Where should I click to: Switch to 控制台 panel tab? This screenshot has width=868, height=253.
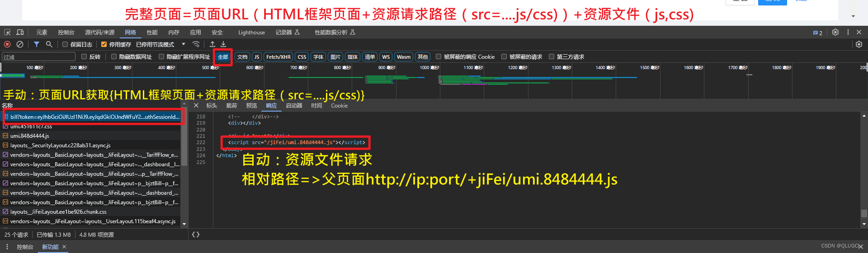click(66, 33)
